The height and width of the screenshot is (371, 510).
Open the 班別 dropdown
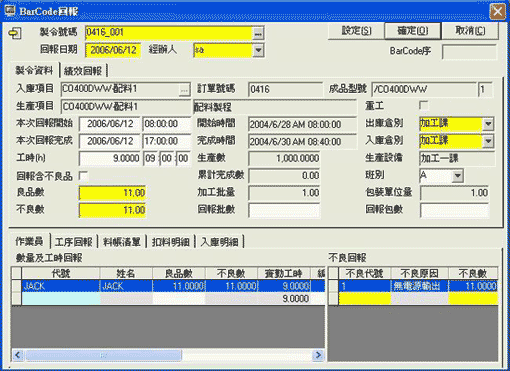(458, 176)
